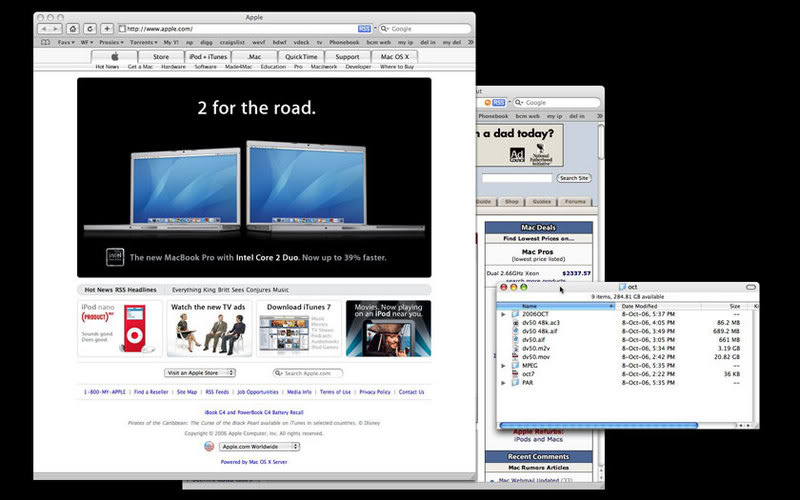Expand the MPEG folder
This screenshot has height=500, width=800.
pyautogui.click(x=504, y=366)
